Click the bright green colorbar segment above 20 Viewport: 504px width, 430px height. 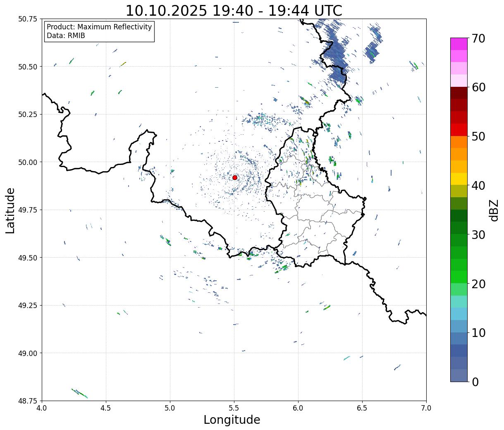click(x=459, y=277)
